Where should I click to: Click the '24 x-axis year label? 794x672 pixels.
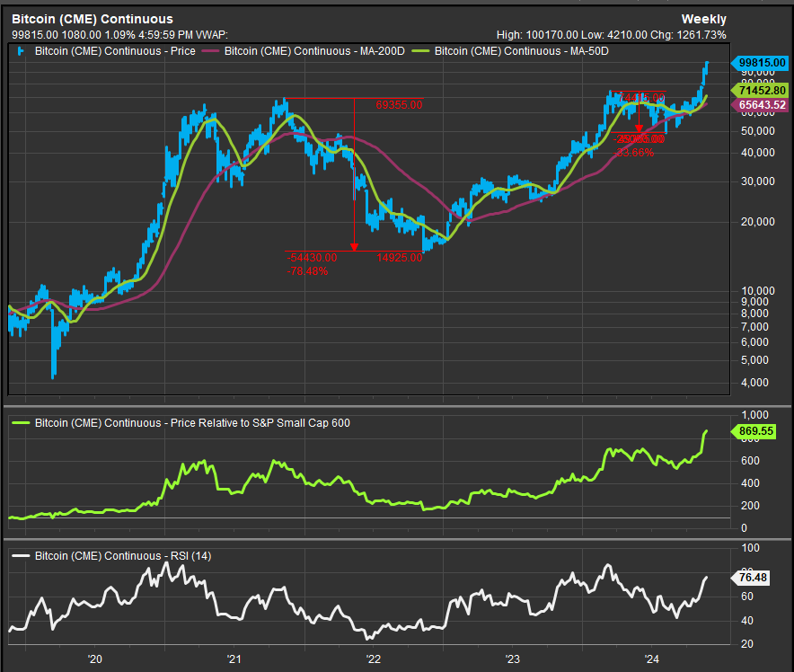pos(652,659)
